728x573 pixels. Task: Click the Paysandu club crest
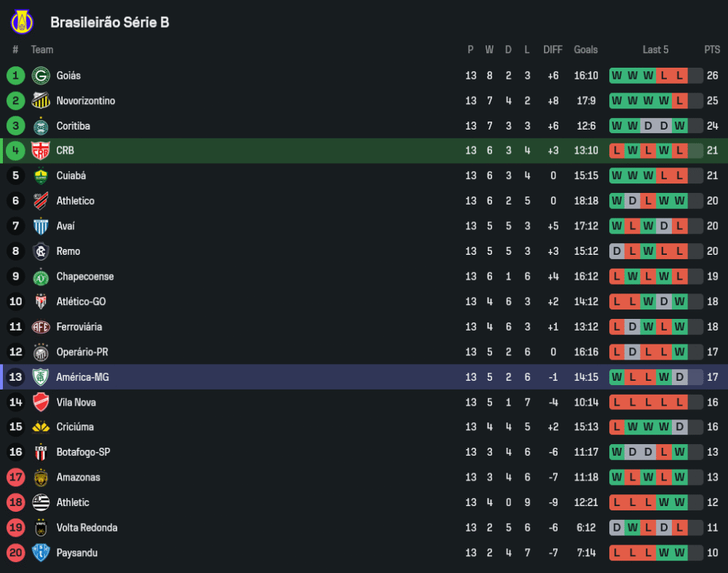41,553
